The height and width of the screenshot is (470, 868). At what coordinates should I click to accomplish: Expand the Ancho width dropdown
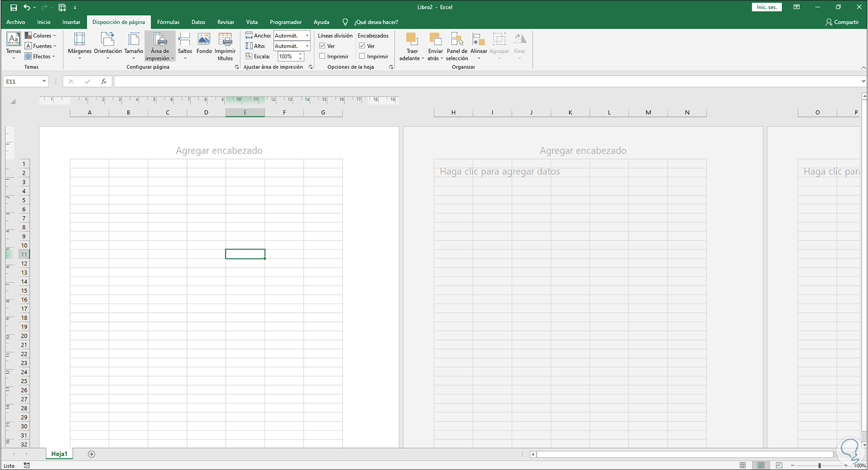pyautogui.click(x=307, y=36)
